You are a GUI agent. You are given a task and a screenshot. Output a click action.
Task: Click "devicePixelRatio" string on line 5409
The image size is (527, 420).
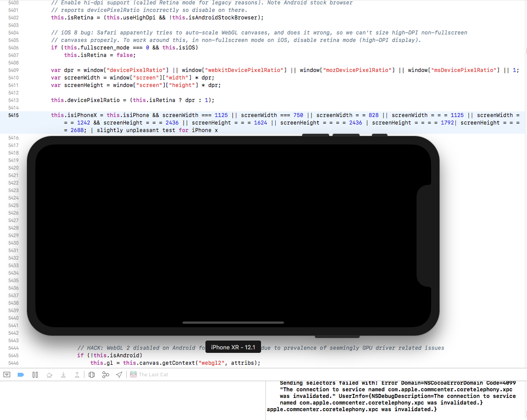(136, 70)
